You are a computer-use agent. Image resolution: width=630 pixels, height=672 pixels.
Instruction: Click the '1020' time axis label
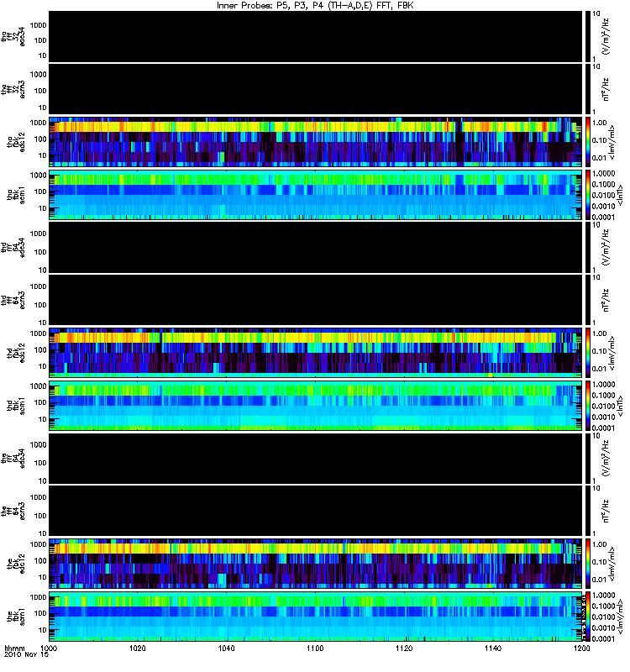point(138,648)
